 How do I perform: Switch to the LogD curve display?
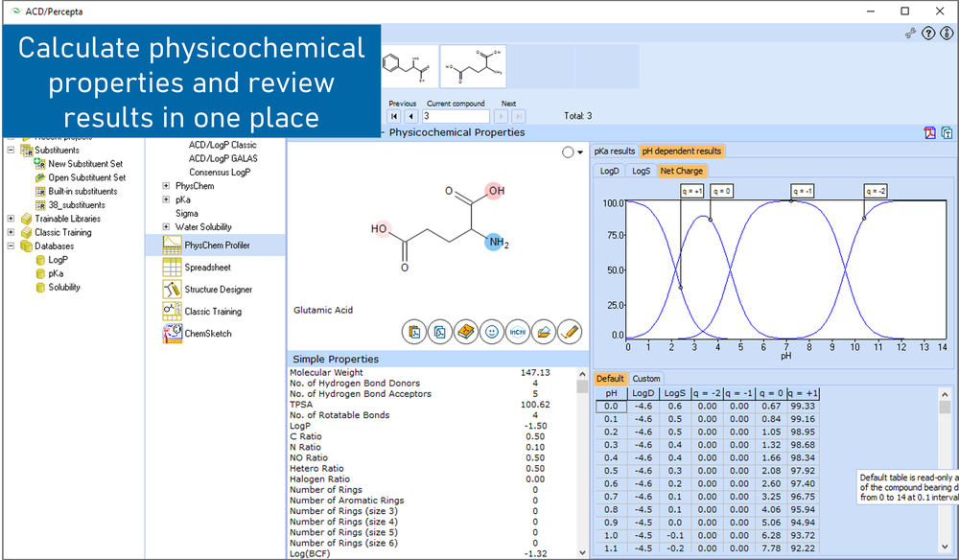[611, 170]
